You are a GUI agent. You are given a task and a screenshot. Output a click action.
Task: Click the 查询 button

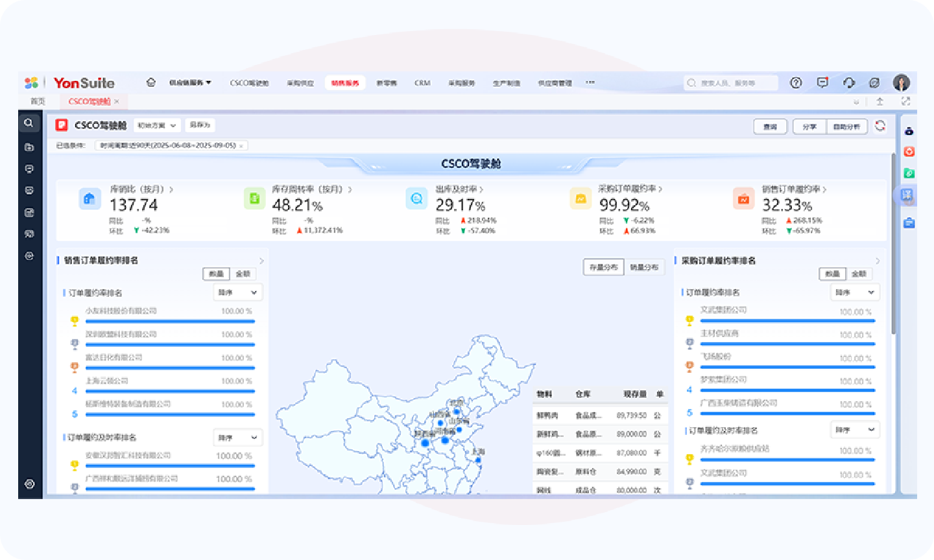(x=770, y=126)
